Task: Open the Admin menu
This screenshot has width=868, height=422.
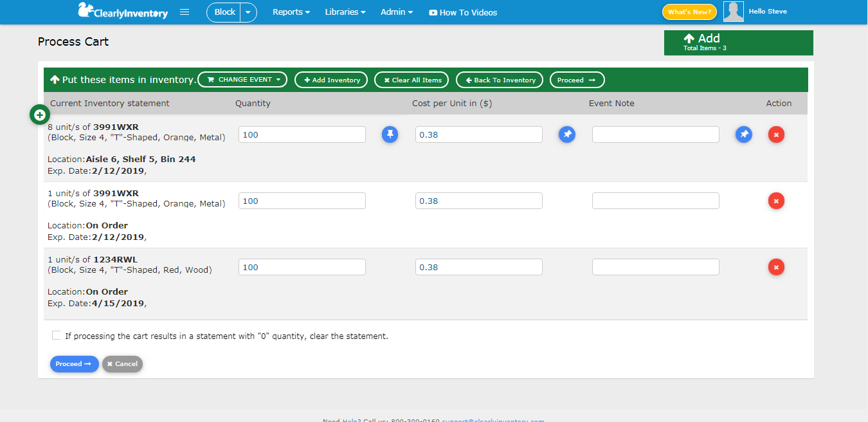Action: click(x=396, y=12)
